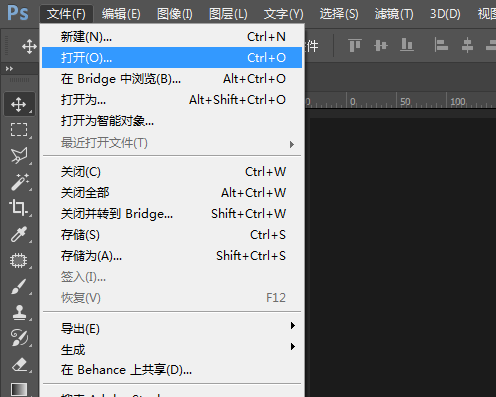Select the Polygonal Lasso tool
The image size is (496, 397).
pos(19,156)
